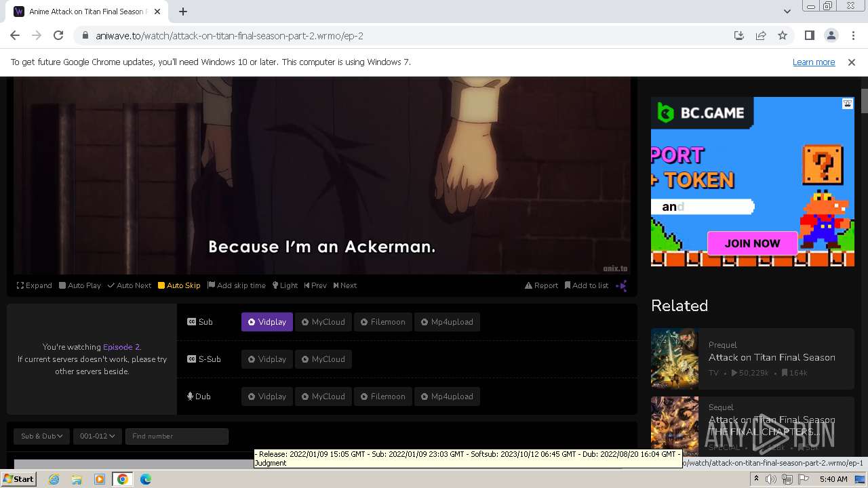Select the Sub Filemoon server
This screenshot has width=868, height=488.
[x=382, y=322]
